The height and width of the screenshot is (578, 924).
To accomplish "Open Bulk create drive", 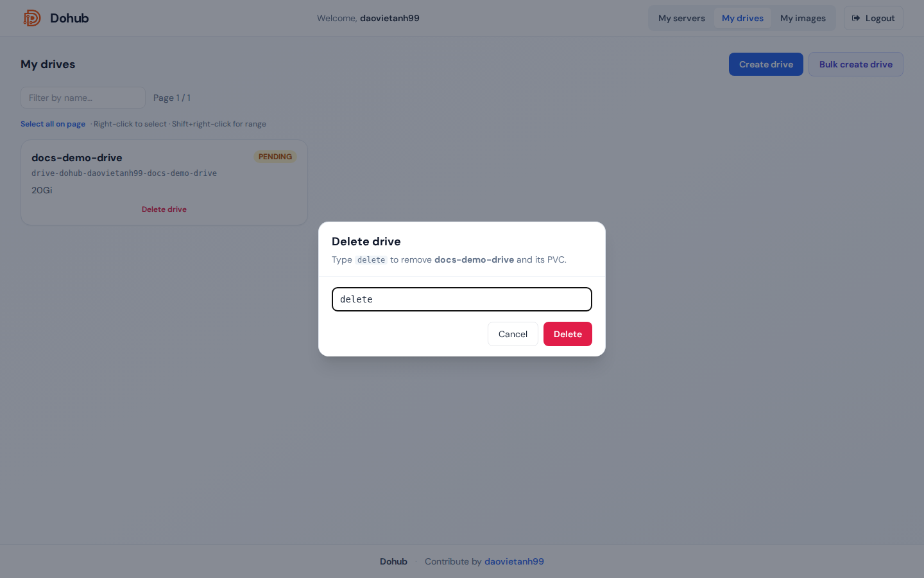I will pos(856,64).
